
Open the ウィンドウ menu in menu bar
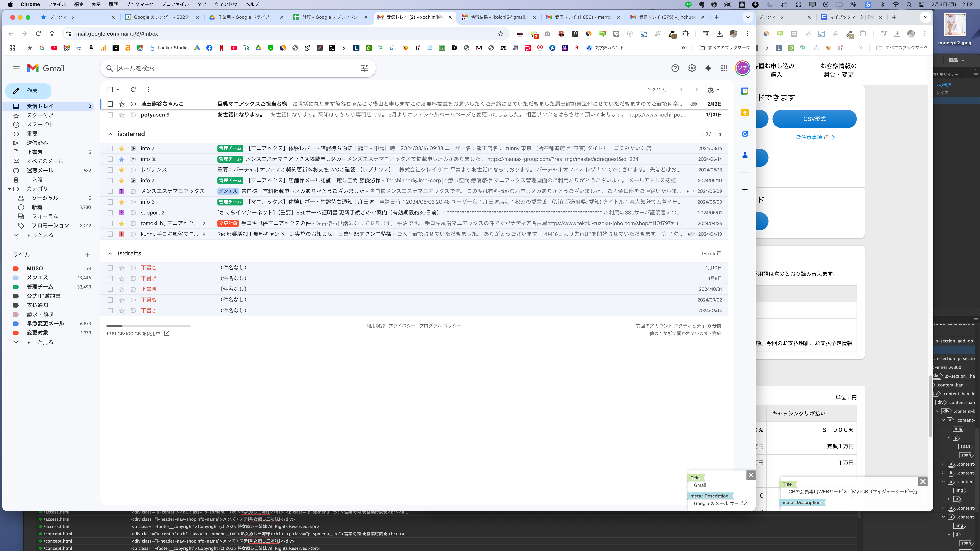(226, 4)
